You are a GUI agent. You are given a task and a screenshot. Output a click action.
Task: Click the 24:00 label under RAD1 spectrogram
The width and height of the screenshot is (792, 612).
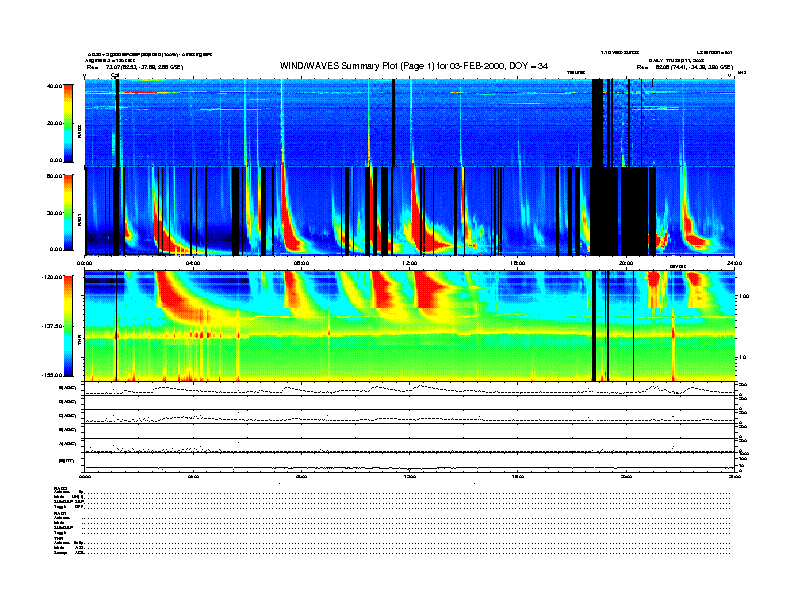tap(734, 263)
